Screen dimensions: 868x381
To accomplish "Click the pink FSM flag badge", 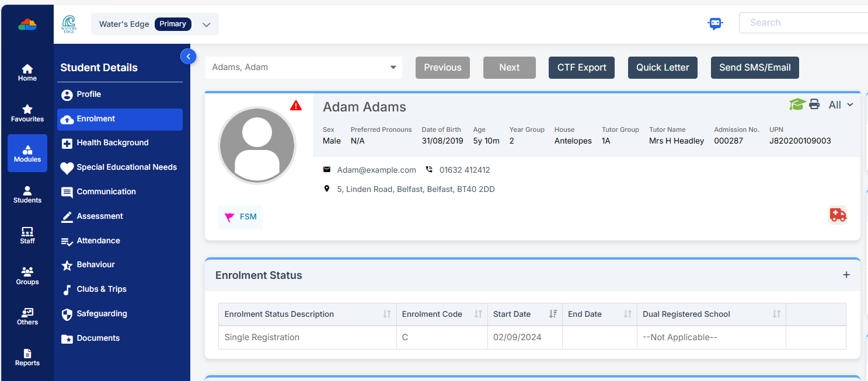I will pos(240,217).
